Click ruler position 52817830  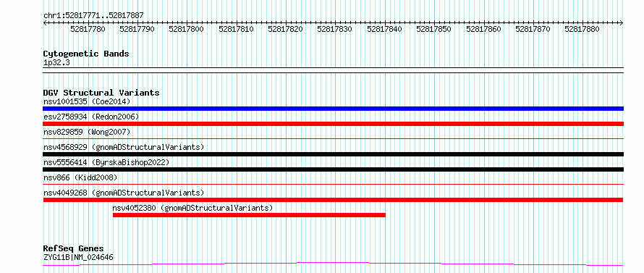click(335, 29)
